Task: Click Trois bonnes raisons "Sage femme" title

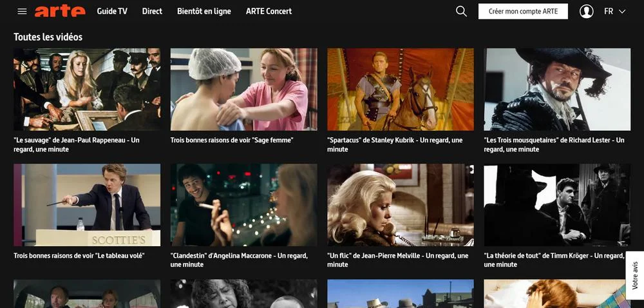Action: [232, 140]
